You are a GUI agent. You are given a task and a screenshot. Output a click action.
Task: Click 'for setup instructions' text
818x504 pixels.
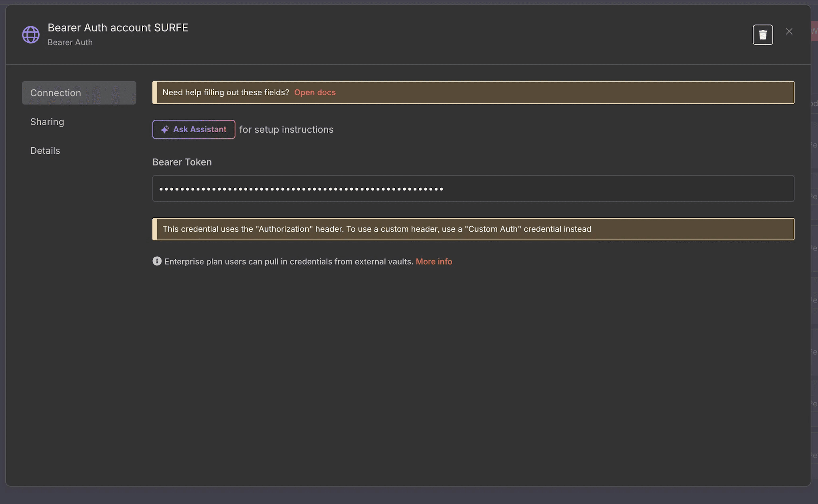(x=286, y=130)
